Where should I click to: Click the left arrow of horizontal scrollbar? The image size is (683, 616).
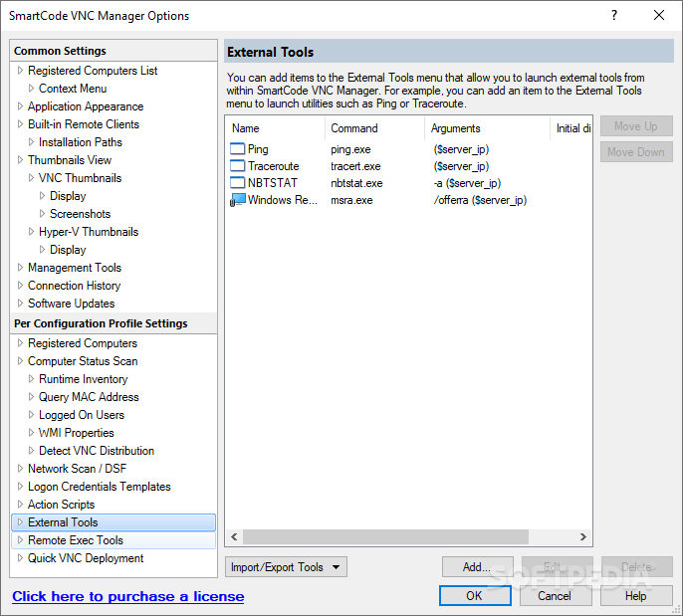point(234,536)
